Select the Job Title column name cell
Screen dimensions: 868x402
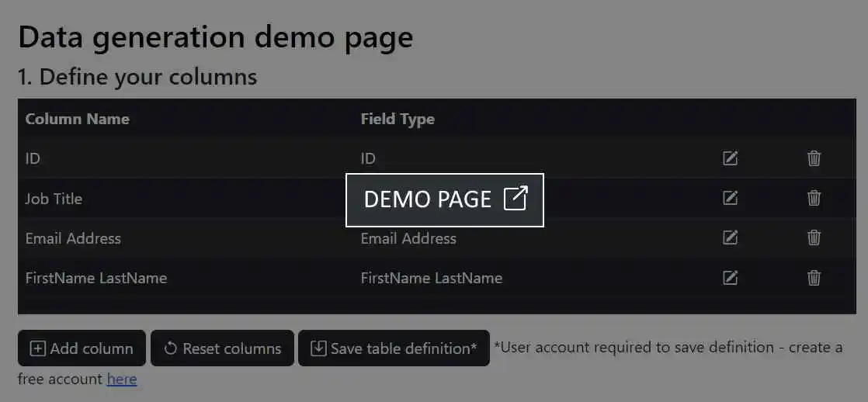pyautogui.click(x=54, y=199)
